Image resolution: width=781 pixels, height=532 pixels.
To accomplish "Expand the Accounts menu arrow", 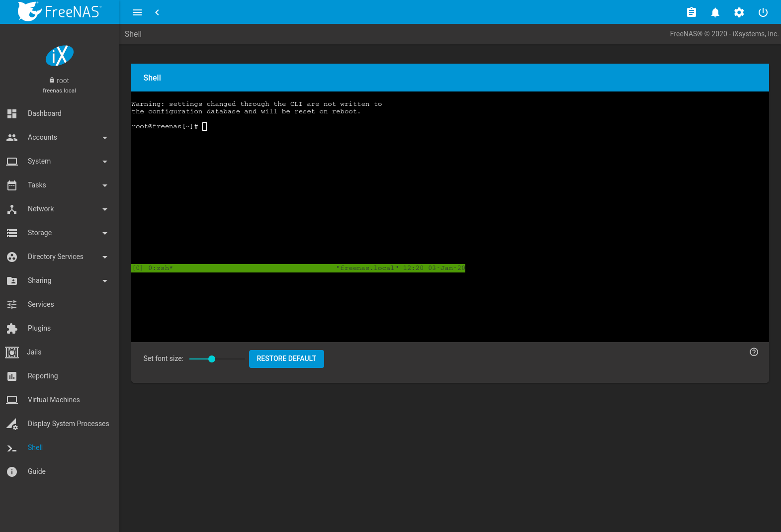I will click(105, 138).
